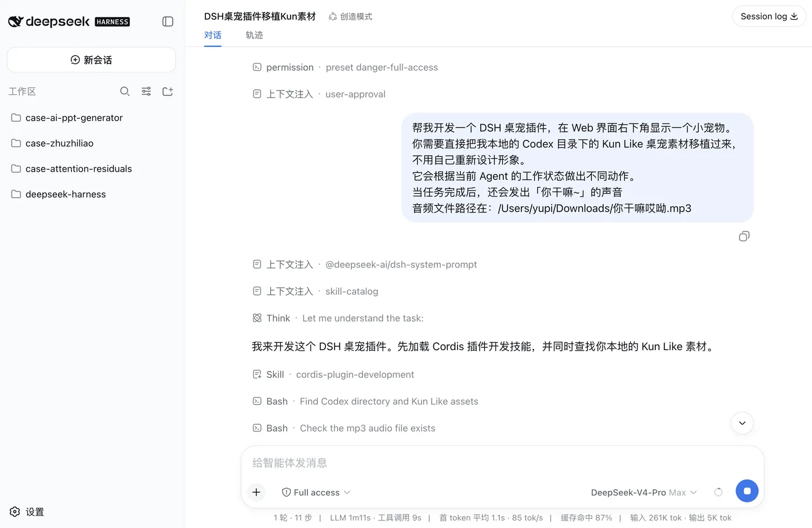Viewport: 812px width, 528px height.
Task: Click the loading spinner indicator
Action: point(718,492)
